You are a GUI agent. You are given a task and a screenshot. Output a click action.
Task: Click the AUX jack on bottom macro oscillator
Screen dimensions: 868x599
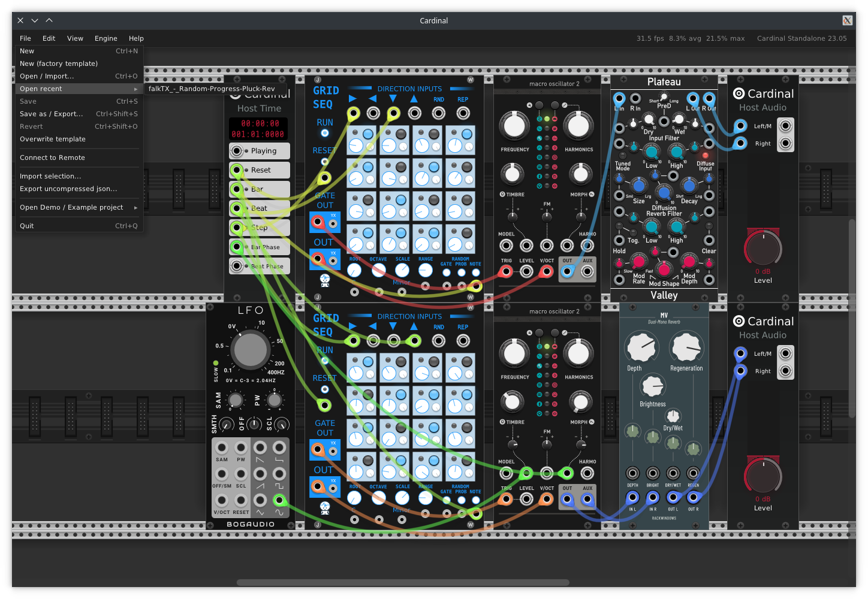pos(587,499)
